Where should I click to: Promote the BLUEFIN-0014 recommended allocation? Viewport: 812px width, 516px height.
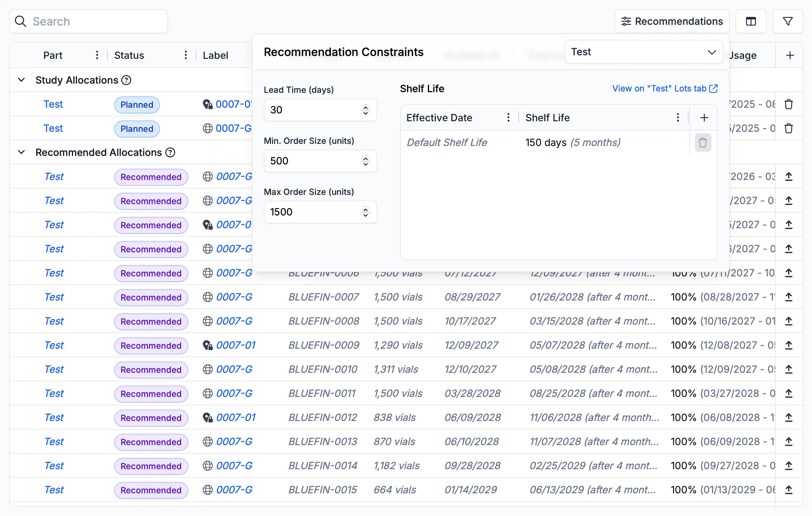[789, 466]
